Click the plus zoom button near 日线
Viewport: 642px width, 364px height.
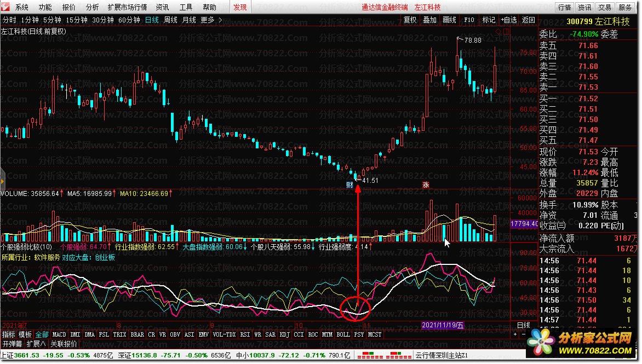pyautogui.click(x=515, y=334)
